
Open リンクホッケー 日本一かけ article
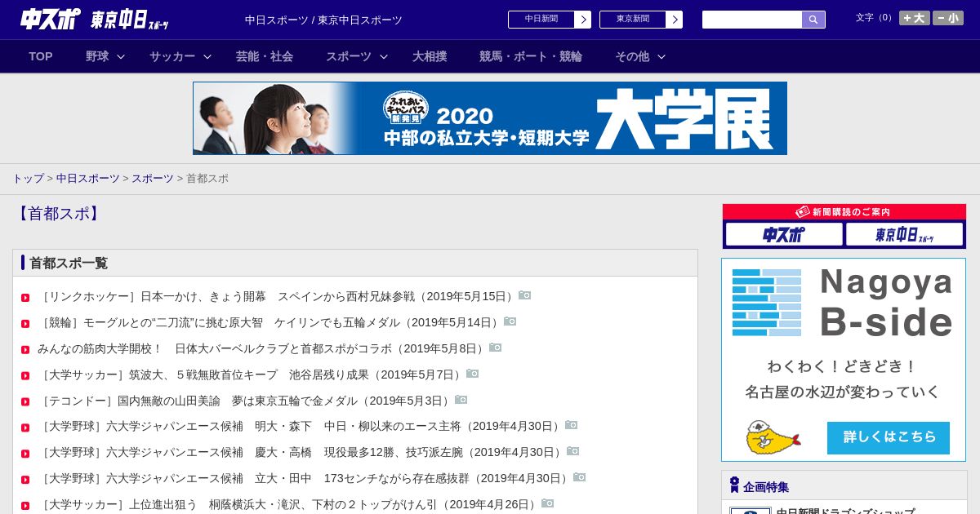click(x=278, y=296)
